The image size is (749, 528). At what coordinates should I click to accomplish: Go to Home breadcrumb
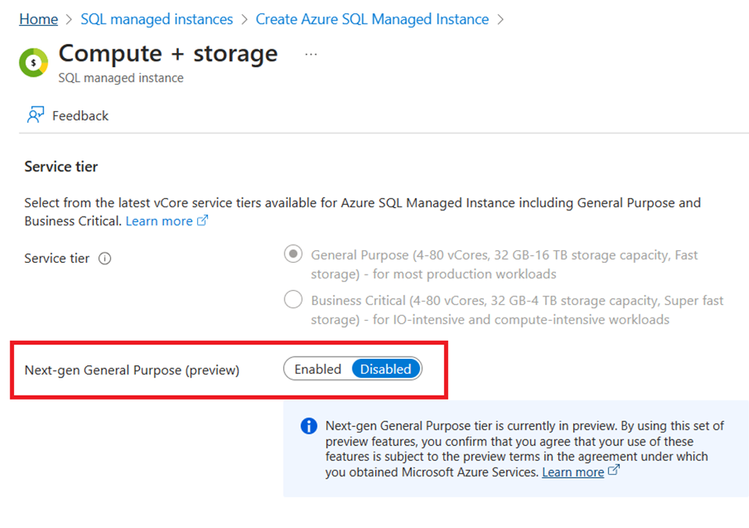tap(38, 19)
